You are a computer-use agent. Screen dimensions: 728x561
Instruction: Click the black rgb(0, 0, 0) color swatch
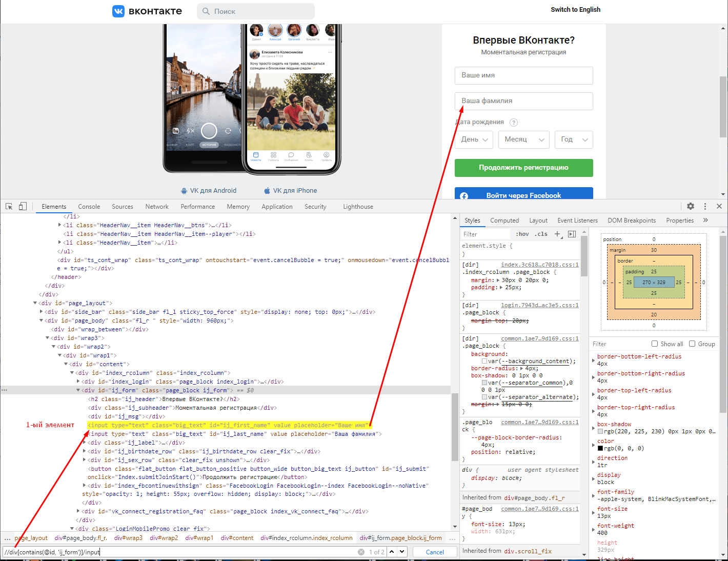pyautogui.click(x=600, y=448)
